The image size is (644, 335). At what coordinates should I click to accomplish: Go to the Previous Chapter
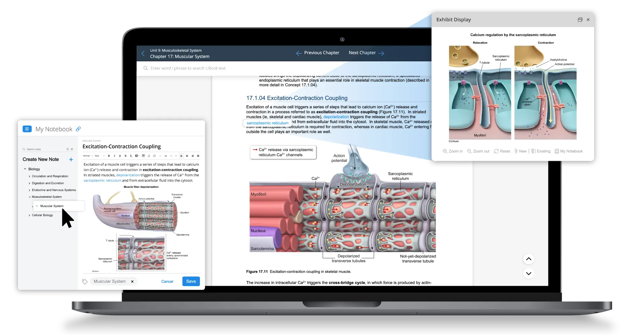[x=318, y=53]
